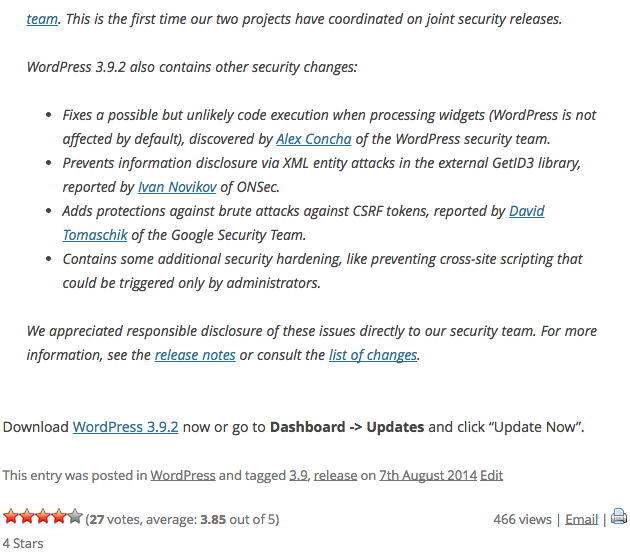
Task: Open the WordPress category link
Action: (183, 475)
